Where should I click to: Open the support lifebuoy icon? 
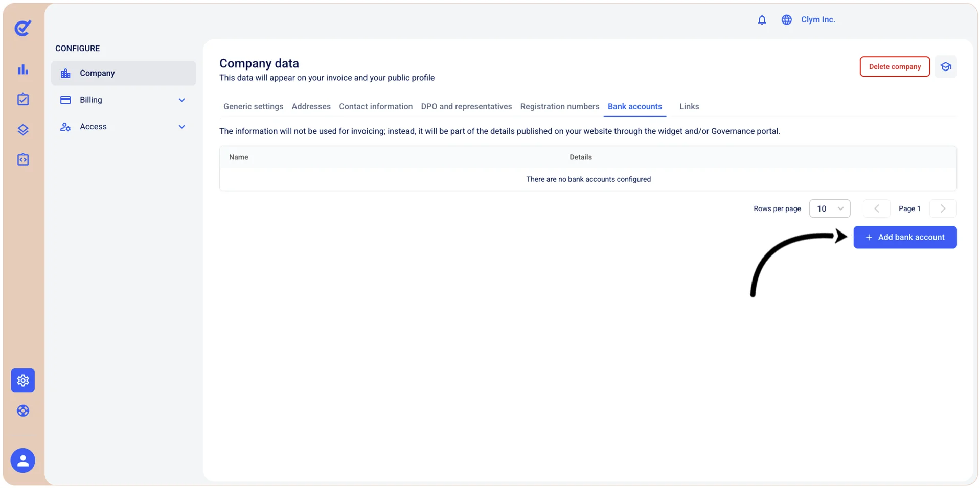23,411
